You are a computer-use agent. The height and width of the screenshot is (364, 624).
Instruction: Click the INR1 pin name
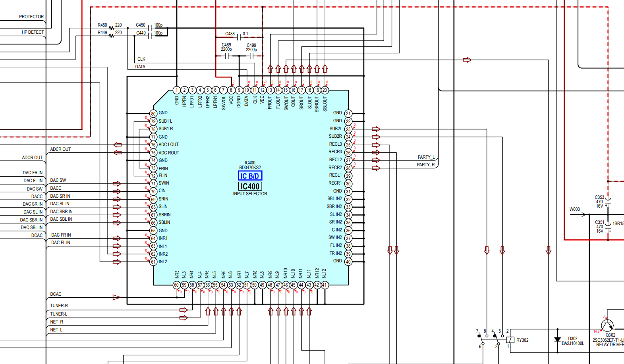[x=163, y=238]
